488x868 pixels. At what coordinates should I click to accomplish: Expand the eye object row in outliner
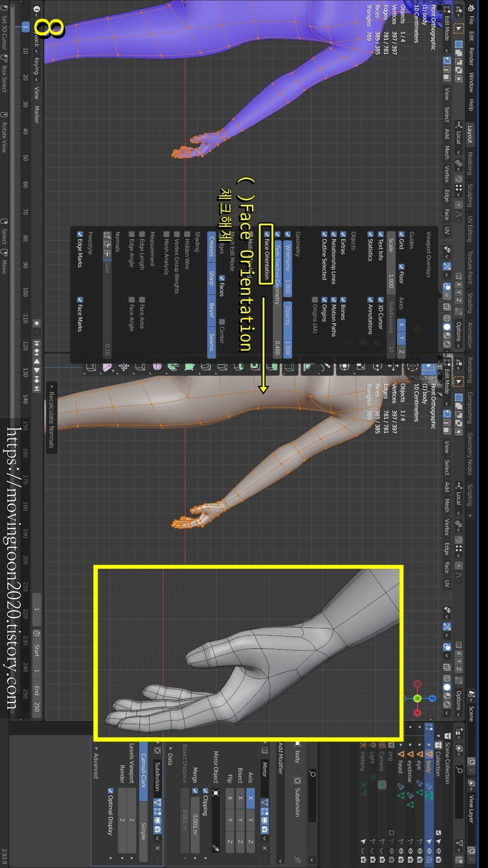coord(419,745)
